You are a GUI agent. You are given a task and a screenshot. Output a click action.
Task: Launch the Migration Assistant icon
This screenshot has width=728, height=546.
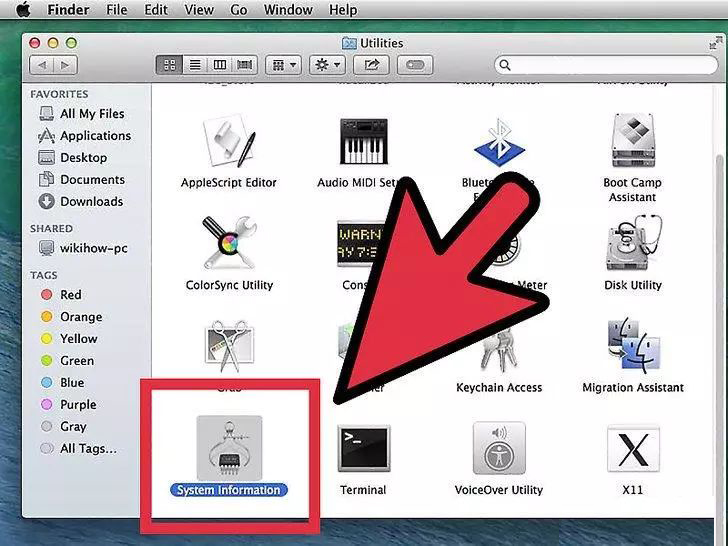(633, 345)
